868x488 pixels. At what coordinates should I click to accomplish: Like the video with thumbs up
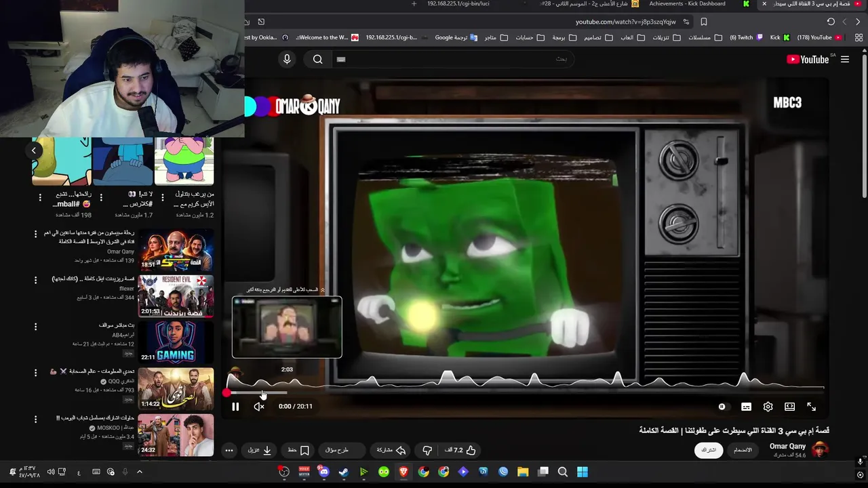460,450
